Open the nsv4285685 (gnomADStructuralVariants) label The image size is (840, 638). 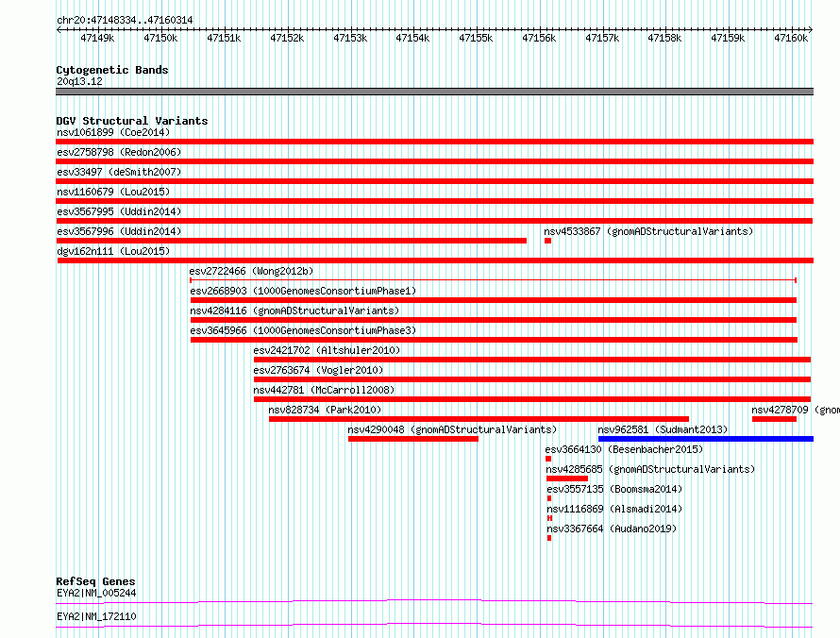(650, 469)
